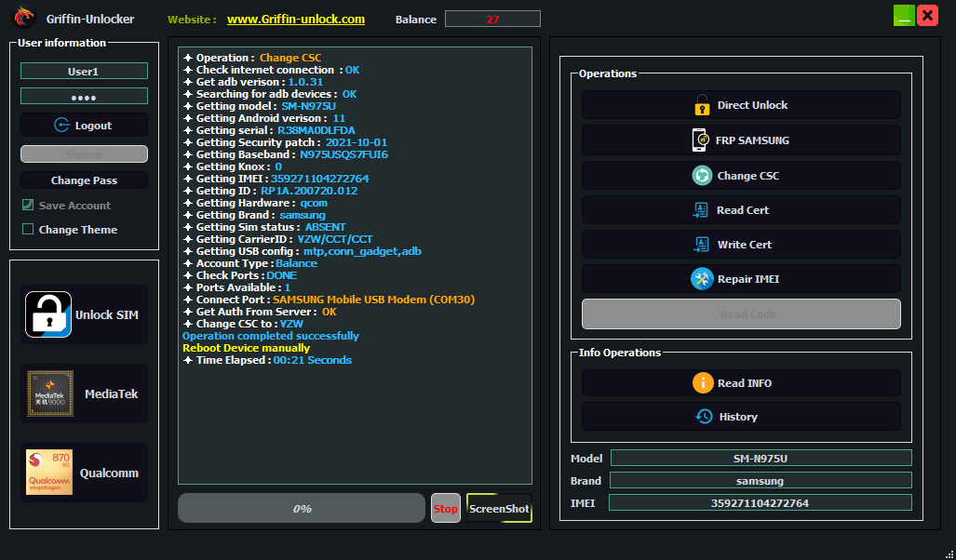
Task: Enable the Change Theme checkbox
Action: coord(27,229)
